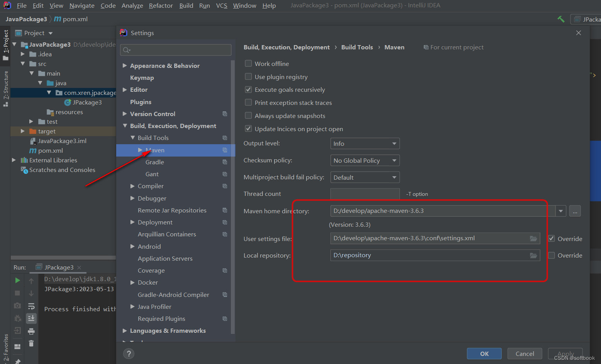This screenshot has width=601, height=364.
Task: Check Override for Local repository
Action: 552,255
